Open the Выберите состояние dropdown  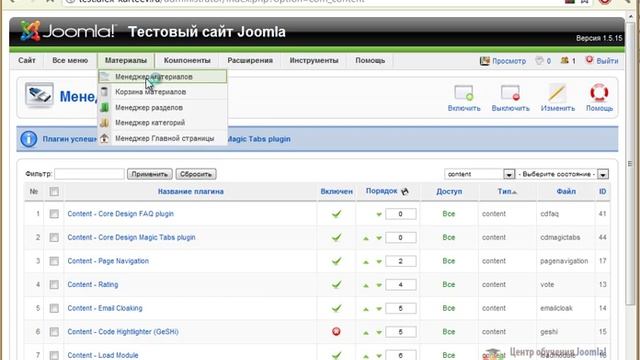pyautogui.click(x=562, y=174)
